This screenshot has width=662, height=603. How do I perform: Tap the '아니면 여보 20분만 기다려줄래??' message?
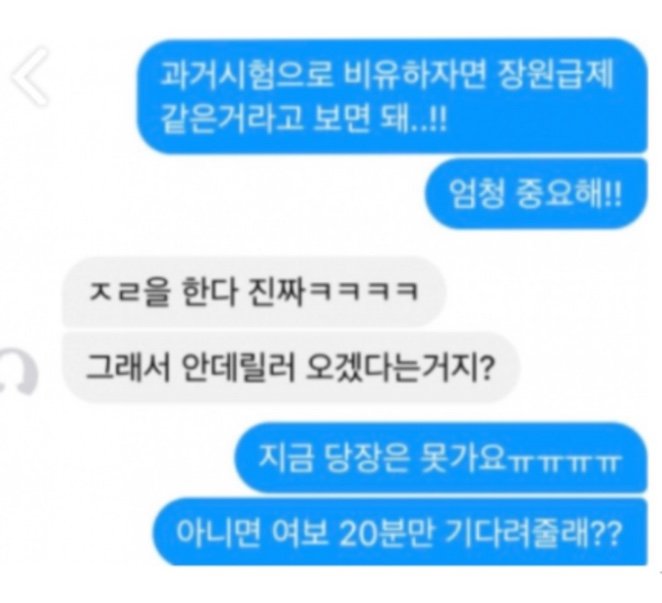(x=400, y=531)
